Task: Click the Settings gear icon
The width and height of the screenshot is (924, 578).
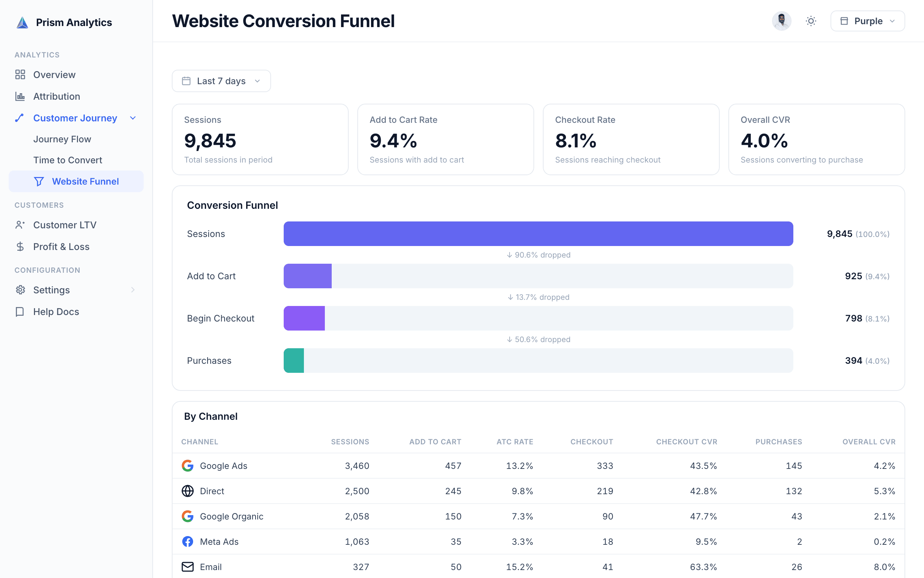Action: (20, 290)
